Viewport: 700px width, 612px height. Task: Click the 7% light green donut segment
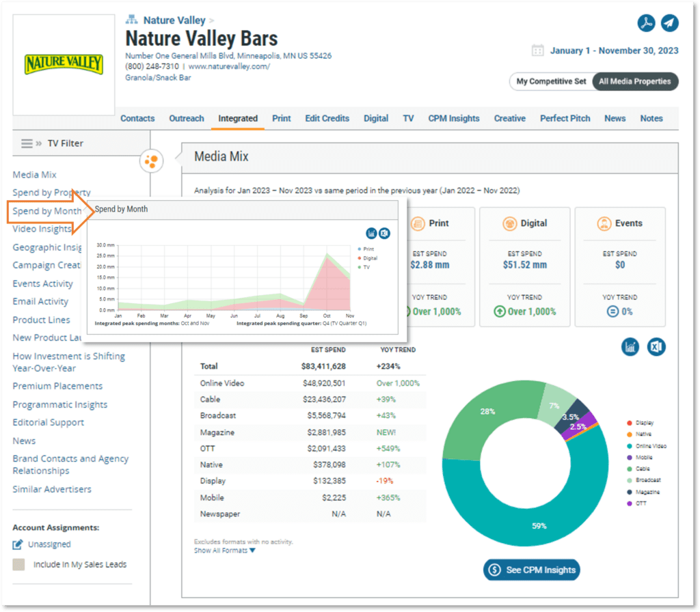coord(554,406)
